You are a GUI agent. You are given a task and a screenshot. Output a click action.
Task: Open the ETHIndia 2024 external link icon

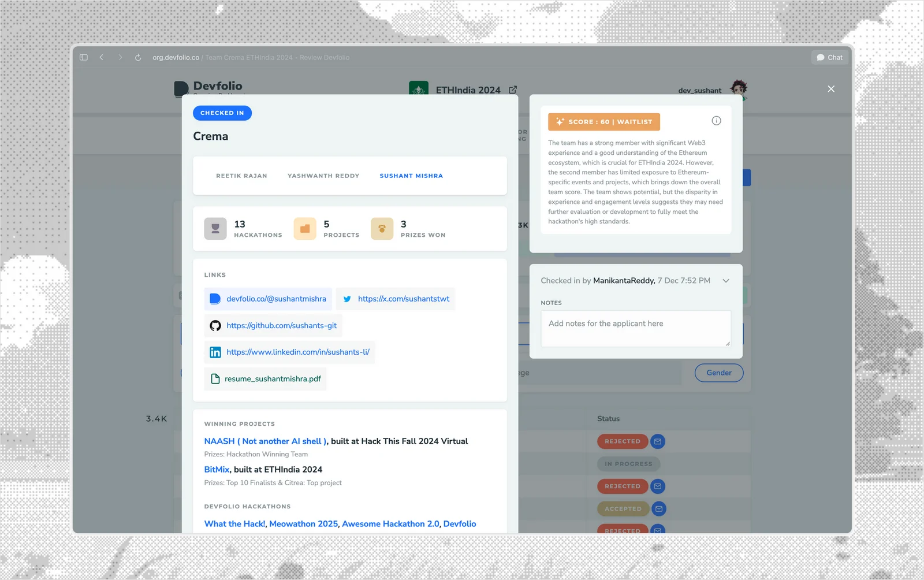click(513, 90)
